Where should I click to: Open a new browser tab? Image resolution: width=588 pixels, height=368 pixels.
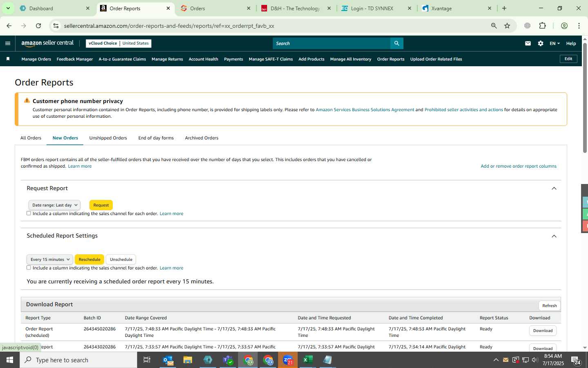coord(504,8)
